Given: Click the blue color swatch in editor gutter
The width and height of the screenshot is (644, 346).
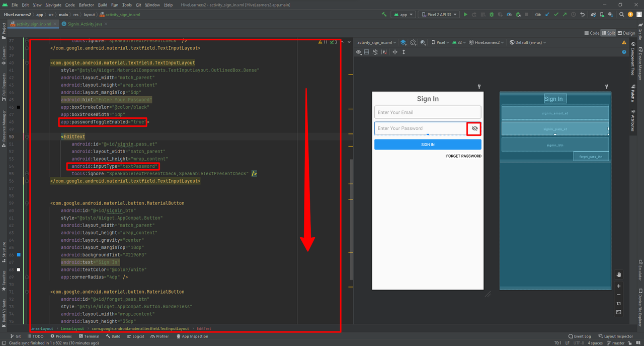Looking at the screenshot, I should (19, 255).
